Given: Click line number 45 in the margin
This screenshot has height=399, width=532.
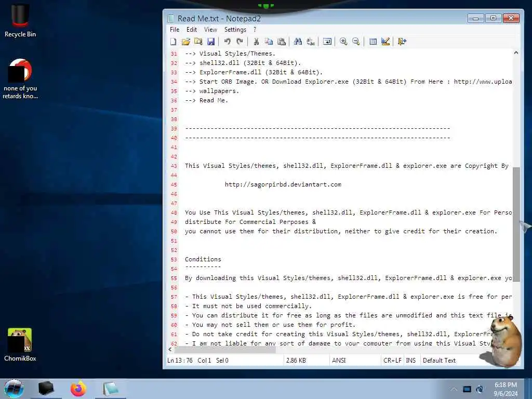Looking at the screenshot, I should (x=174, y=184).
